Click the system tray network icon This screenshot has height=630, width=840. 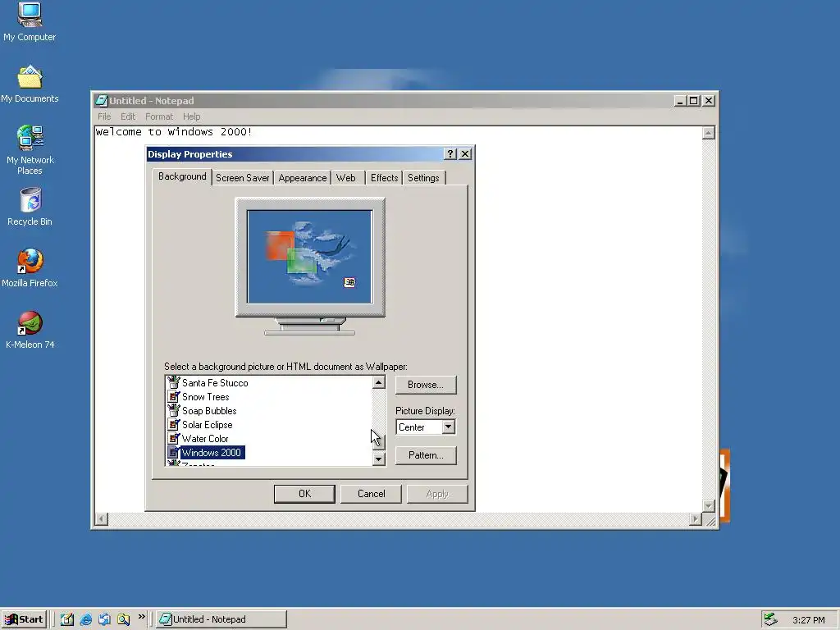771,619
